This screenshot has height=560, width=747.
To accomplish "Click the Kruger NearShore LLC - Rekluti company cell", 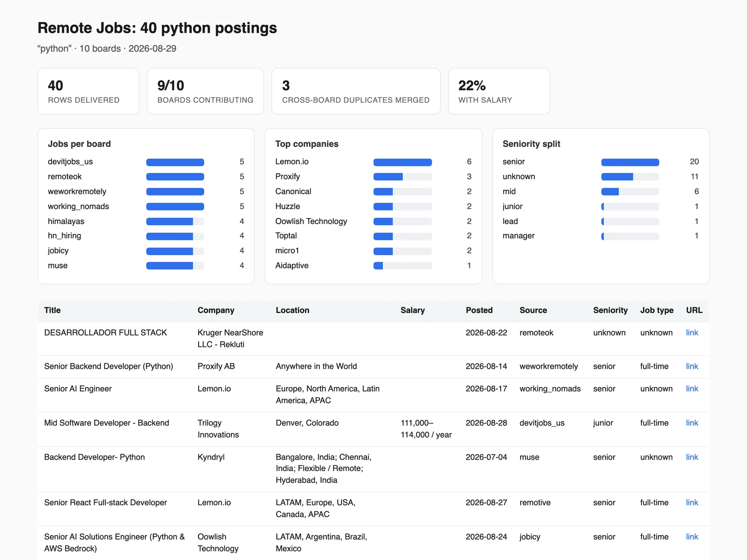I will point(230,338).
